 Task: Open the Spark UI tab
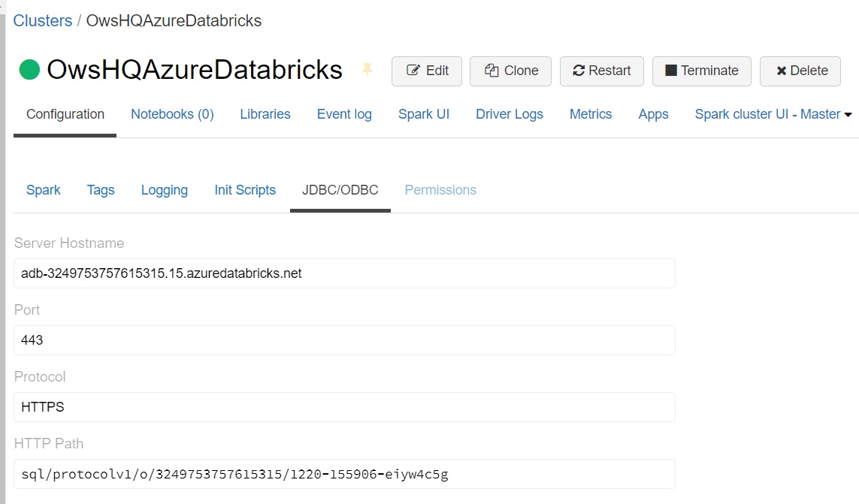[424, 114]
